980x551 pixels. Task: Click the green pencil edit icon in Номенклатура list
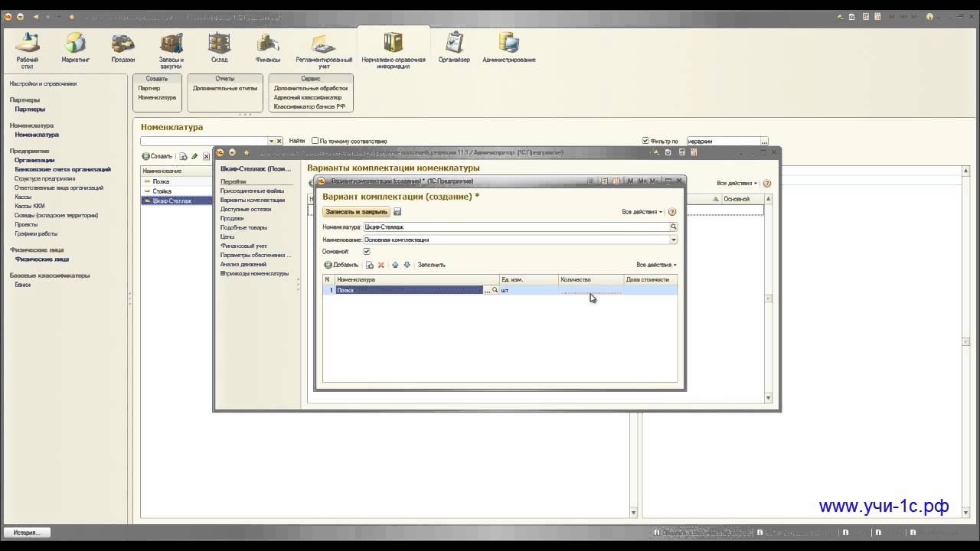pyautogui.click(x=194, y=156)
